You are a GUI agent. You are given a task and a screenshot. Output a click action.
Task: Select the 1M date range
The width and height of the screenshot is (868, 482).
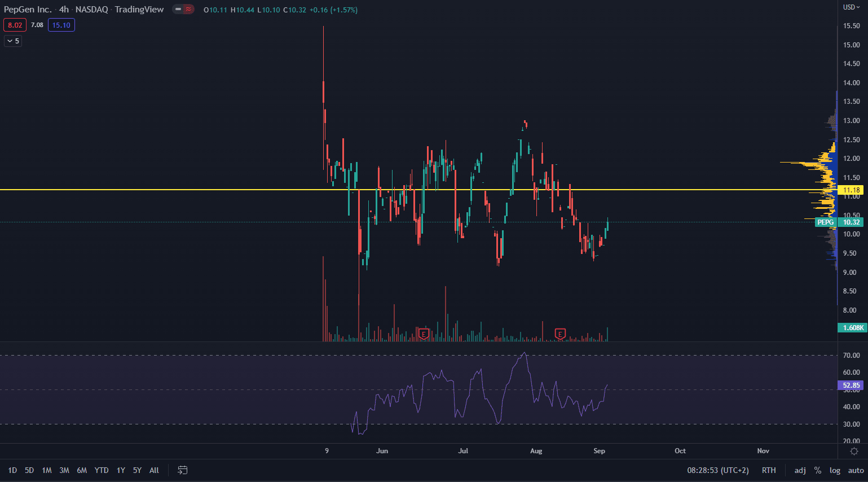pos(47,470)
